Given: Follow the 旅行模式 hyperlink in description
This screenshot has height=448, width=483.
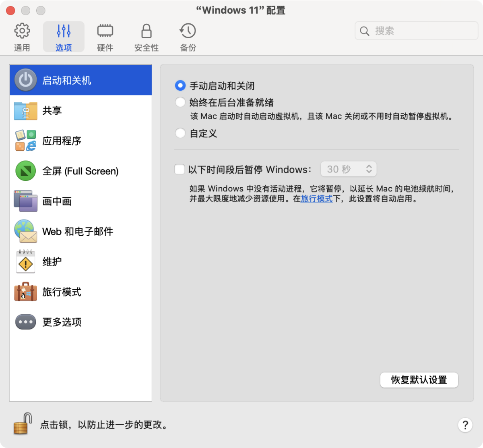Looking at the screenshot, I should point(317,199).
